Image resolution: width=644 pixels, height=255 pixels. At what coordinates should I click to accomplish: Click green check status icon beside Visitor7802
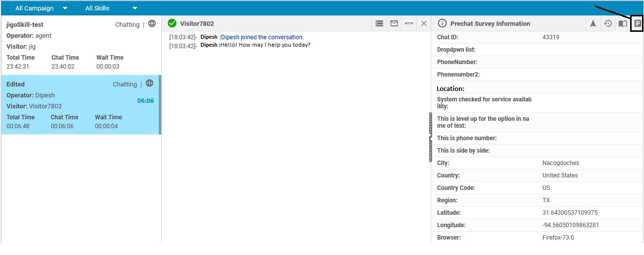[x=172, y=23]
